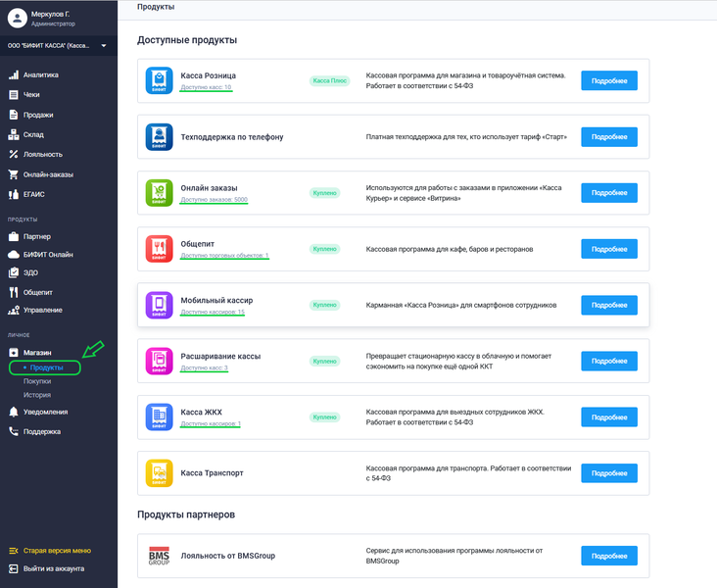Open Уведомления with the bell icon

click(x=45, y=412)
